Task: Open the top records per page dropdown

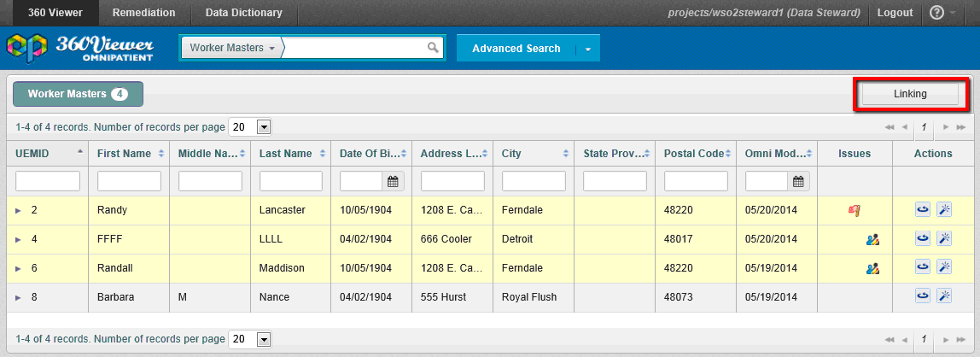Action: click(264, 127)
